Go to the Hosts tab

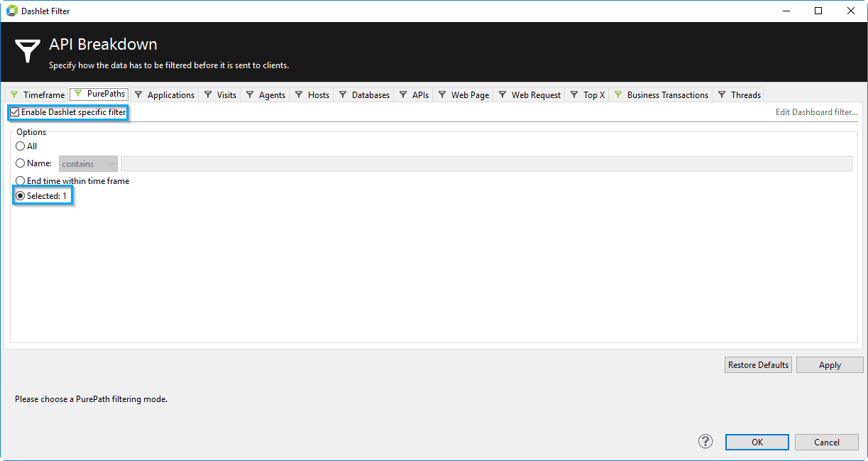pos(312,94)
